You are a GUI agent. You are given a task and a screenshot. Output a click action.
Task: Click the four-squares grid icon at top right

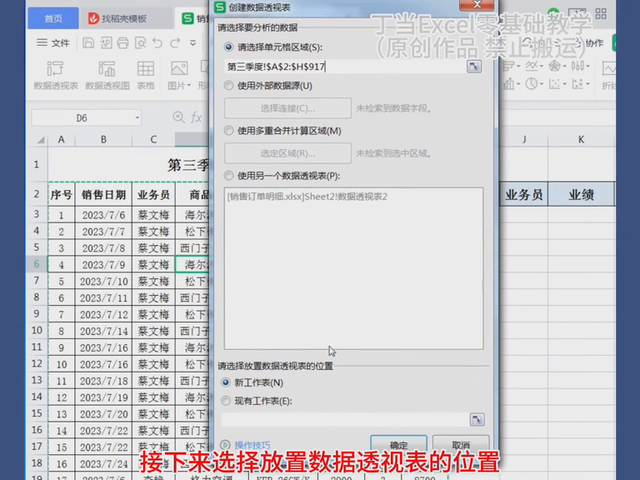[x=601, y=14]
